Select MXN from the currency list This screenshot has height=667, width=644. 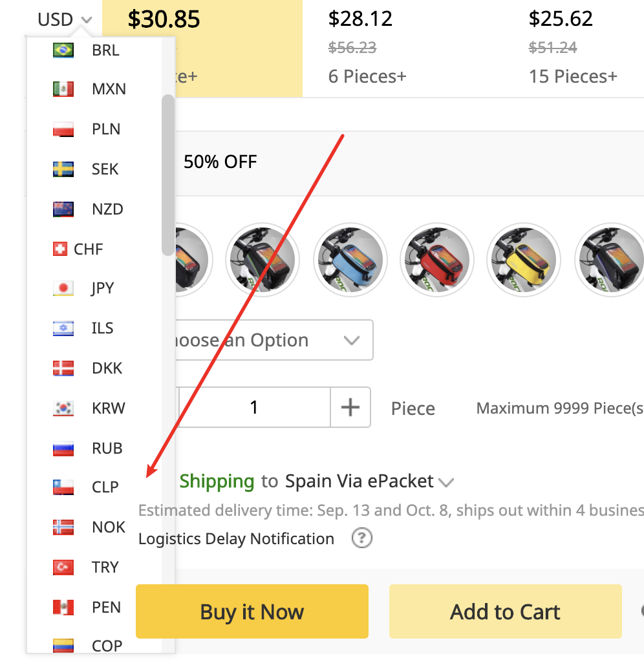(x=109, y=89)
